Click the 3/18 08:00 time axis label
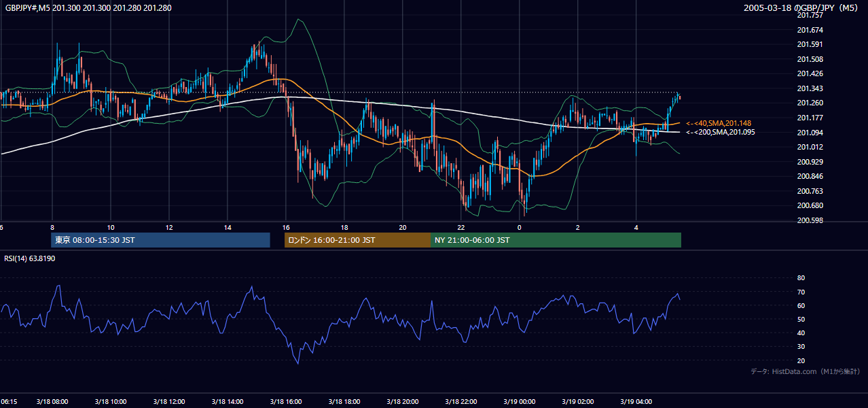Image resolution: width=868 pixels, height=408 pixels. 52,402
